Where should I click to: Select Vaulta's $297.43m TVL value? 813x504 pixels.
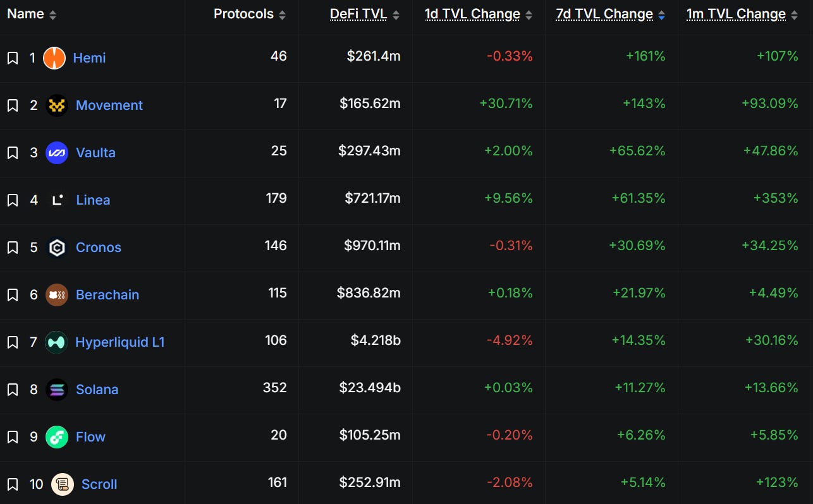pyautogui.click(x=369, y=151)
